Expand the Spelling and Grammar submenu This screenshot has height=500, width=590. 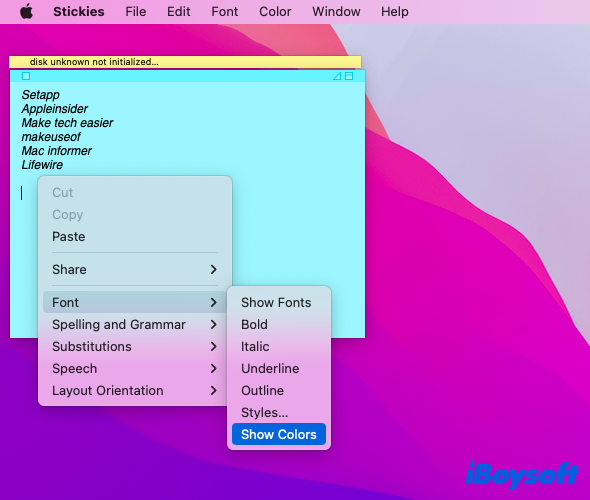point(135,324)
